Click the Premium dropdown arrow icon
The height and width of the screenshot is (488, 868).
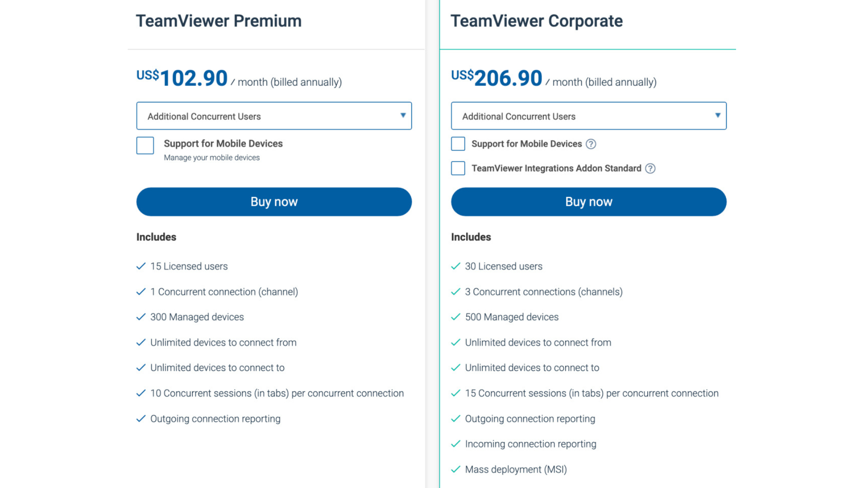[x=403, y=116]
